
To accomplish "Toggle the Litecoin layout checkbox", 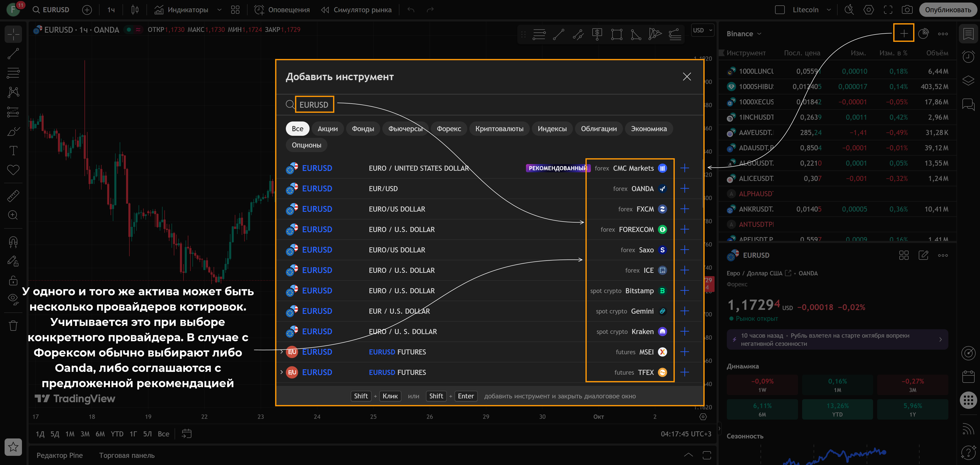I will pos(780,10).
